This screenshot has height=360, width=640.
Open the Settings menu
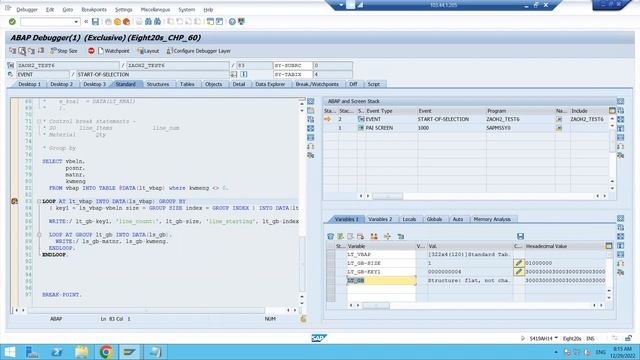[x=123, y=9]
